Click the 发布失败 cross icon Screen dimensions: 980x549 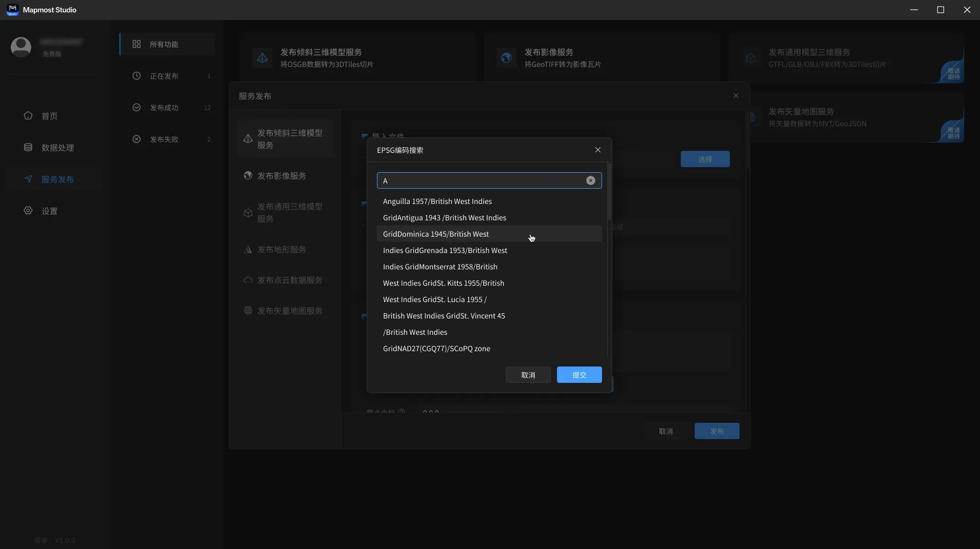point(137,139)
